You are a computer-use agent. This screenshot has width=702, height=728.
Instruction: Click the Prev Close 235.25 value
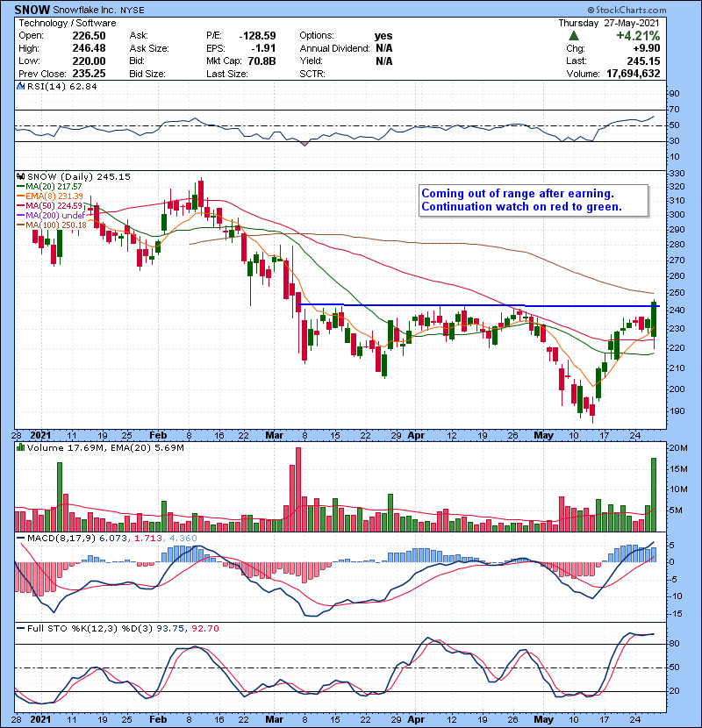(89, 74)
